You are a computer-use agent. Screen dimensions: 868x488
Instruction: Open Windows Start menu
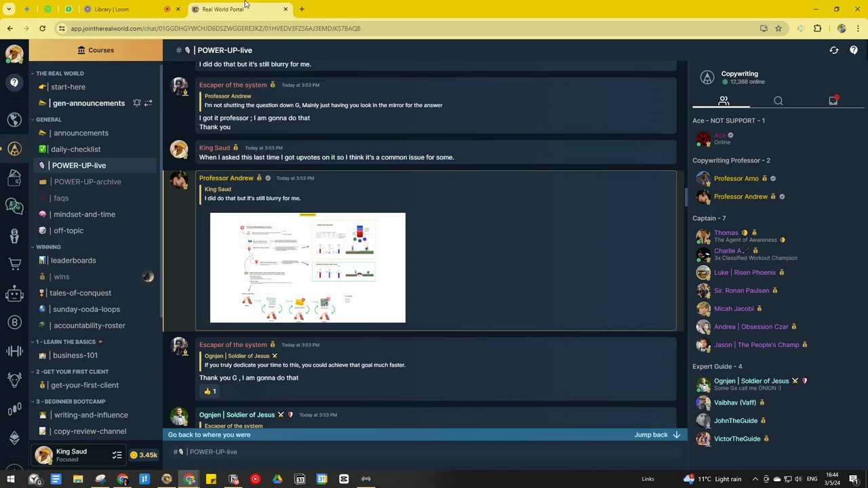click(11, 479)
